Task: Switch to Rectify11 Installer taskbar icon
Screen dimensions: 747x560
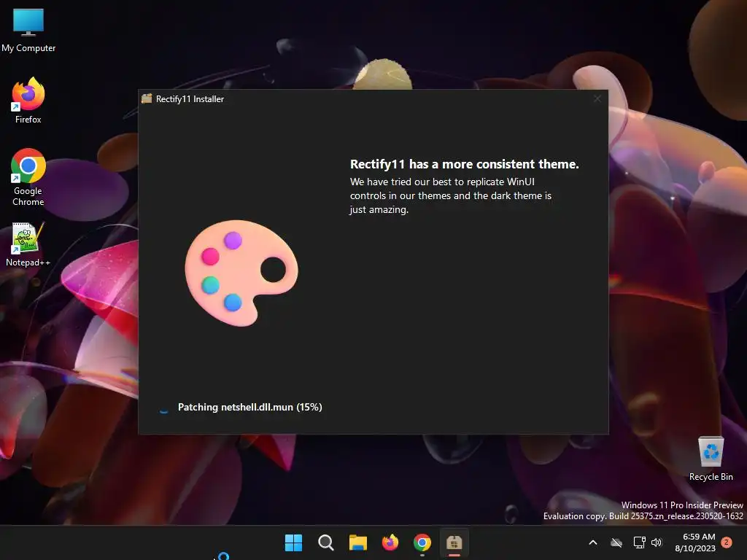Action: (454, 542)
